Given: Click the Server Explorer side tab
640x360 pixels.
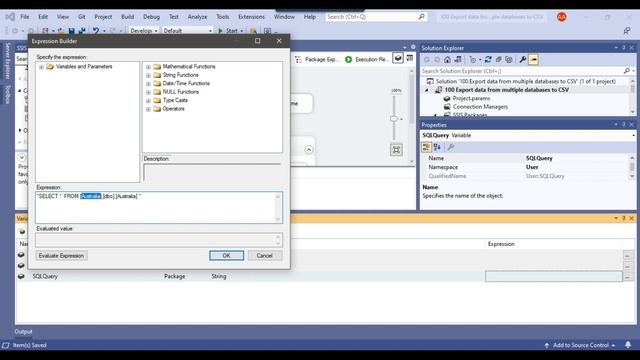Looking at the screenshot, I should 8,60.
